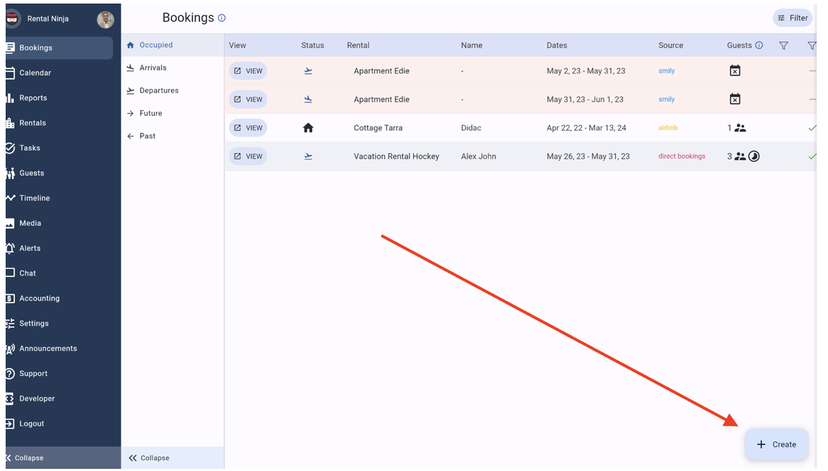Switch to Departures bookings list

158,91
